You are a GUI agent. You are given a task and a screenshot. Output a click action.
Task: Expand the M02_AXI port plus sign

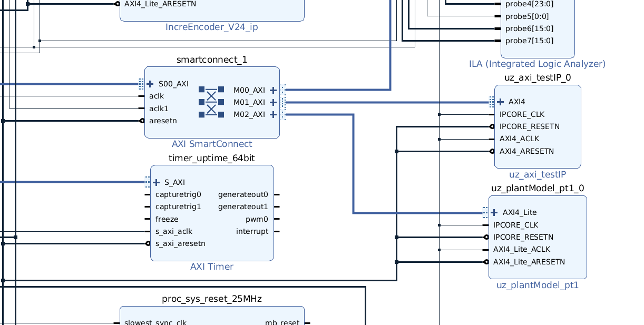click(x=273, y=114)
